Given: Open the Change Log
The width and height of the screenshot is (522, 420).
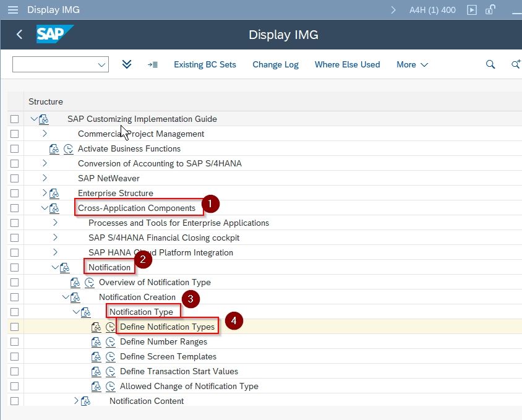Looking at the screenshot, I should (275, 64).
